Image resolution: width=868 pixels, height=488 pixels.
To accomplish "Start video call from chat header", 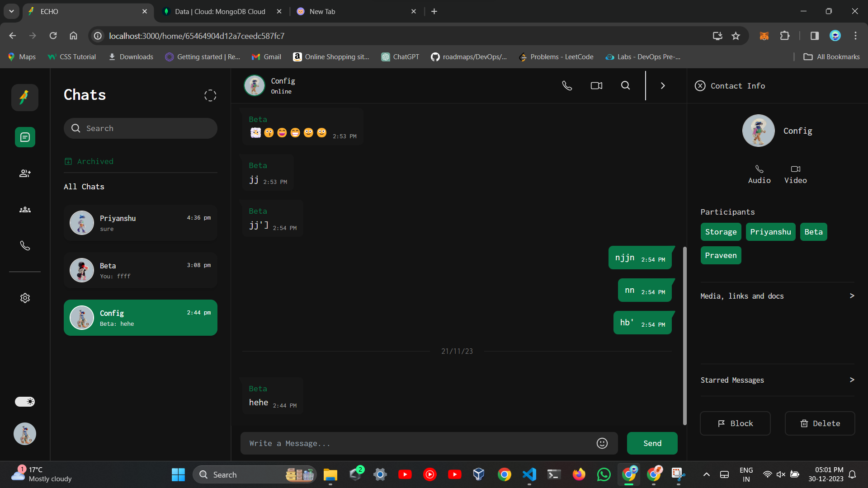I will (x=596, y=85).
